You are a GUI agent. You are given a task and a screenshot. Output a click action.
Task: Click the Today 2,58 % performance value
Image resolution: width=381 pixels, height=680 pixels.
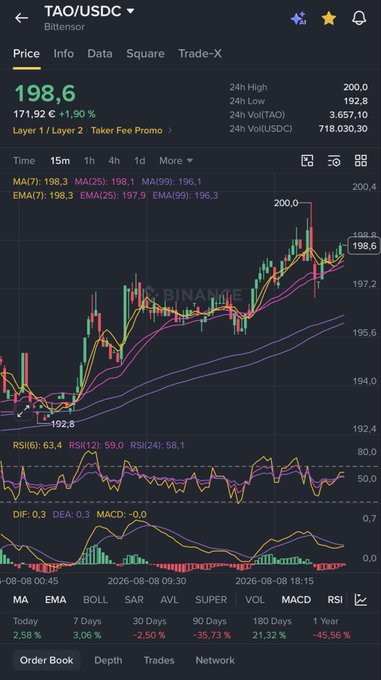point(27,635)
